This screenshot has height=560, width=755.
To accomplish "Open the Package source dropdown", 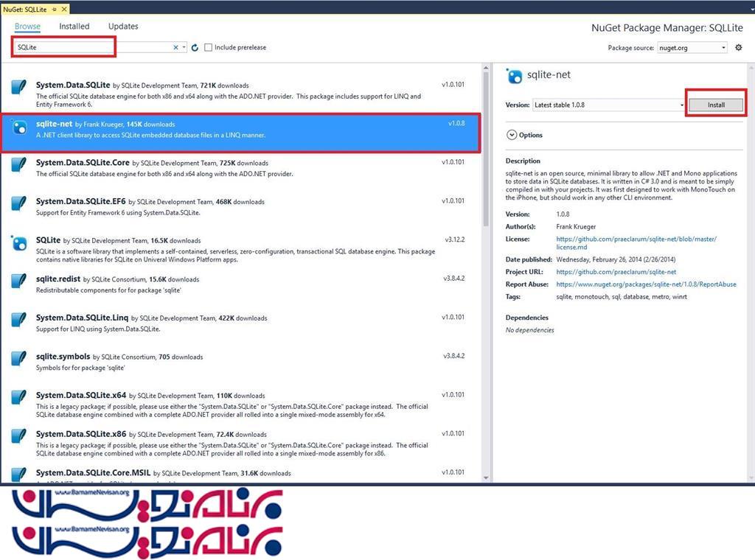I will click(x=692, y=48).
